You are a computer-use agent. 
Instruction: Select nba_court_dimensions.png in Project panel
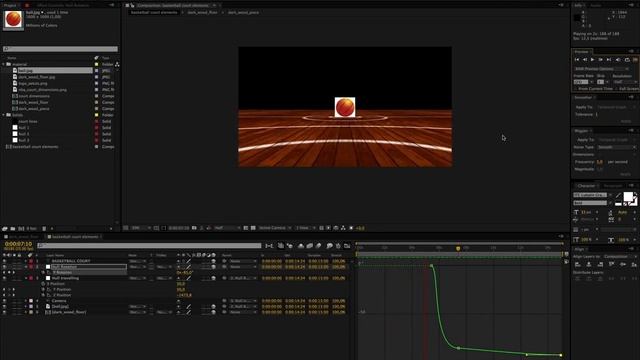42,89
